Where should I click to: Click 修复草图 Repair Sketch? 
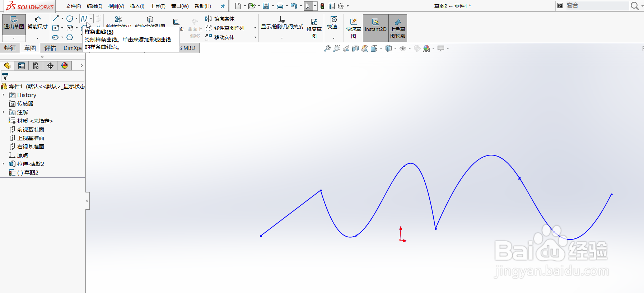click(314, 28)
